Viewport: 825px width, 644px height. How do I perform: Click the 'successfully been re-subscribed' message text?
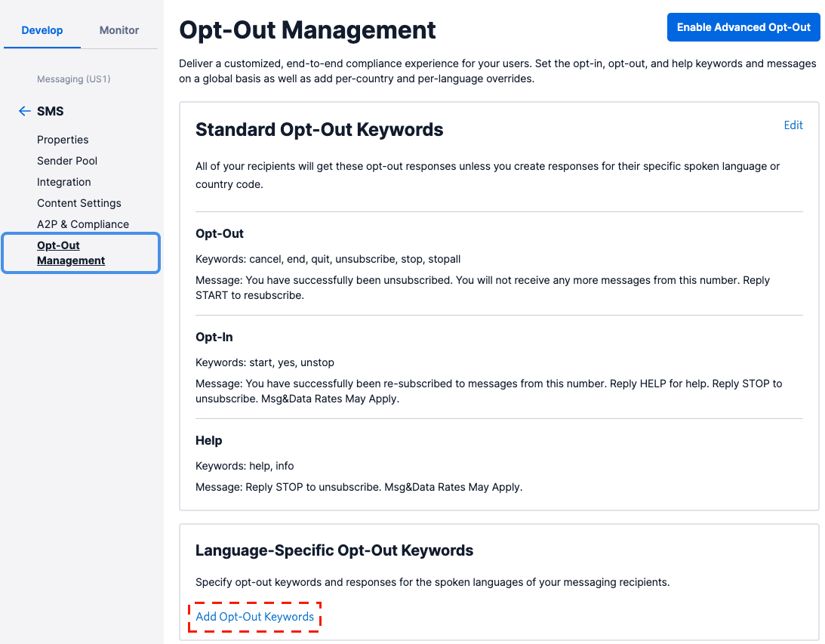(x=489, y=391)
